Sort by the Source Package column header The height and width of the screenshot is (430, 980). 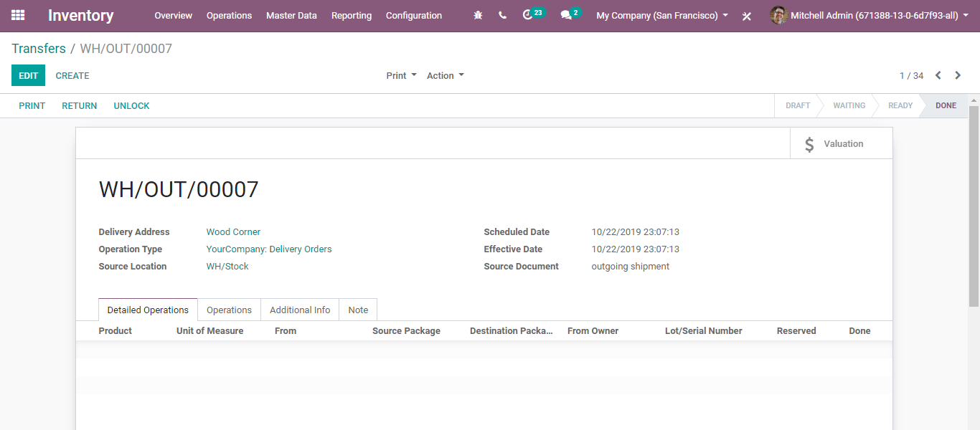(406, 330)
